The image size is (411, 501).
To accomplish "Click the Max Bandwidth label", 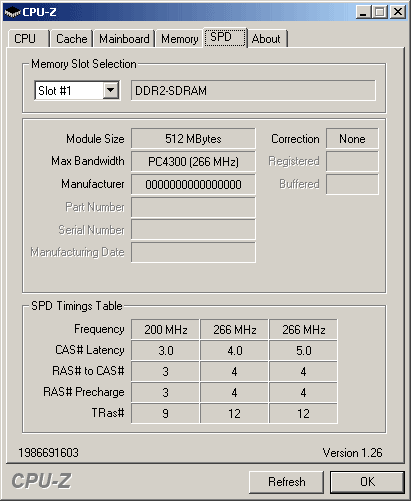I will [88, 161].
